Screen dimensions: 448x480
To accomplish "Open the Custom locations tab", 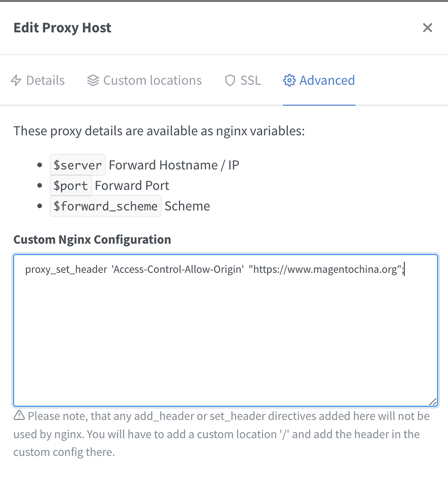I will tap(152, 80).
